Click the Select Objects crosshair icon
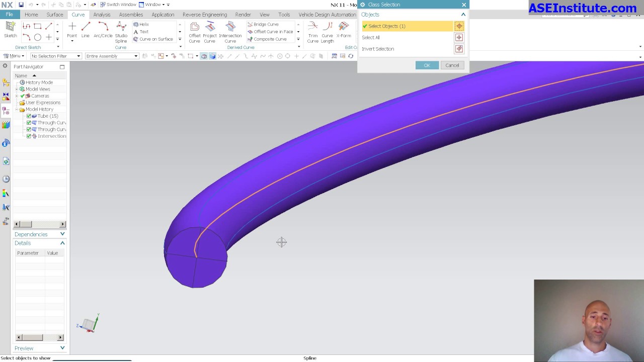644x362 pixels. [459, 26]
